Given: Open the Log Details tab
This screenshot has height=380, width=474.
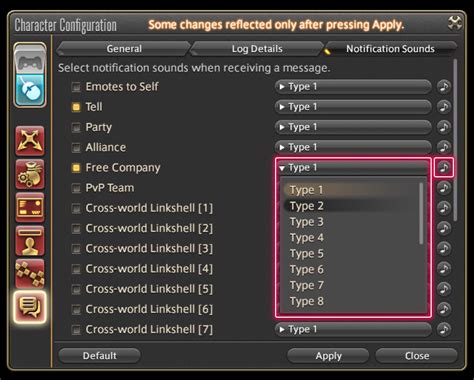Looking at the screenshot, I should 257,49.
